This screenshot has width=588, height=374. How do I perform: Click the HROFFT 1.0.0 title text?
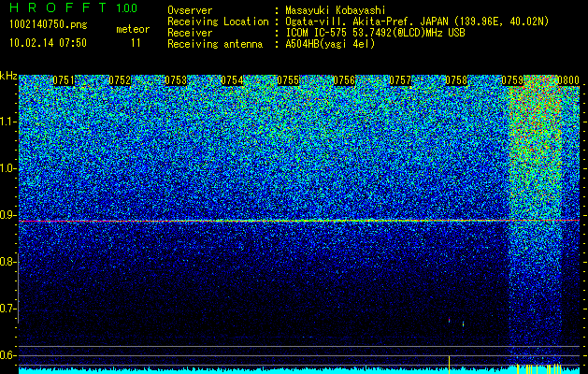[x=74, y=7]
